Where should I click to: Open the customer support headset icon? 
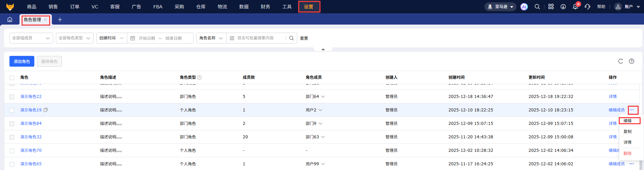coord(587,7)
